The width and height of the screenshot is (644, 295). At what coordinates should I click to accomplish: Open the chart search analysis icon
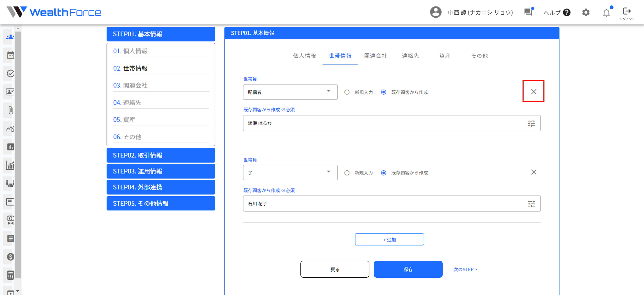coord(10,129)
